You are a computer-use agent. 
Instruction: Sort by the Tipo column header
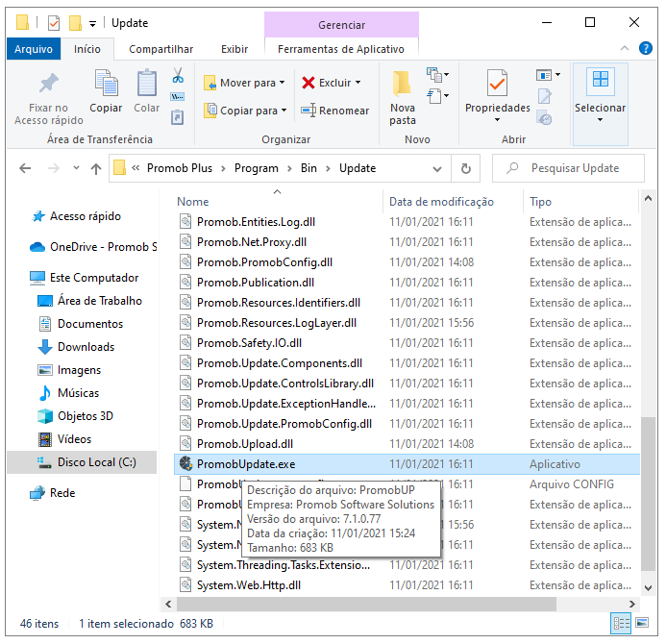540,201
